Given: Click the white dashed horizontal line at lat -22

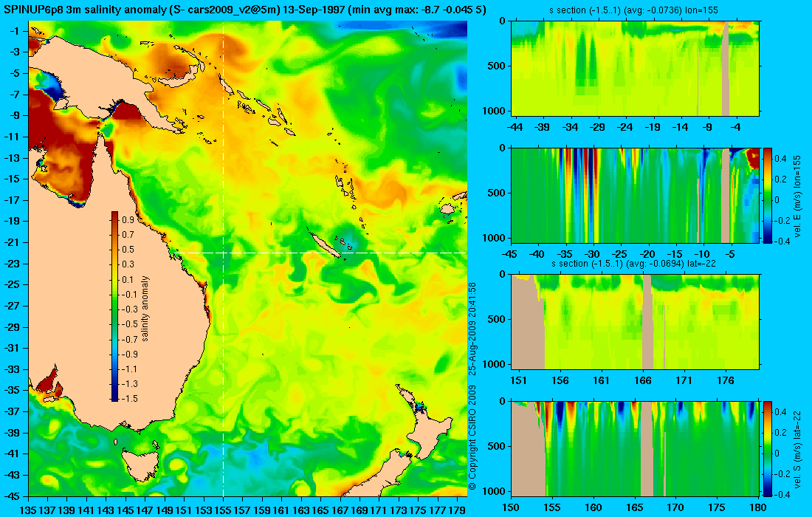Looking at the screenshot, I should [321, 253].
